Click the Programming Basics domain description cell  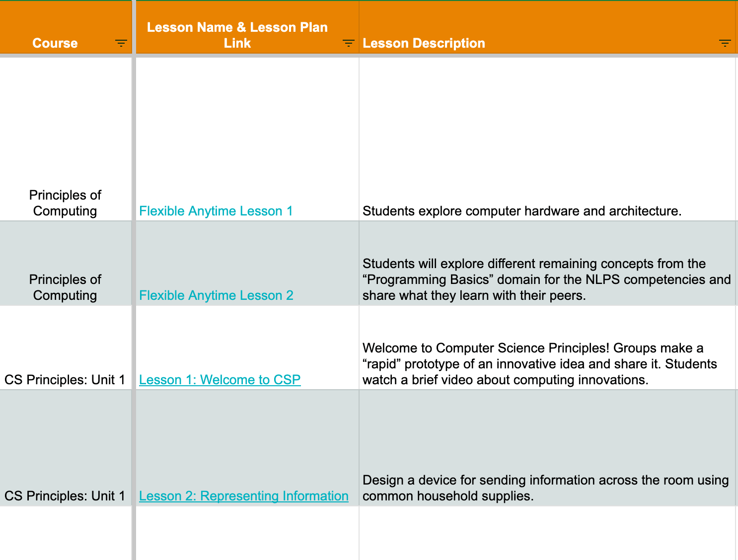(x=546, y=280)
